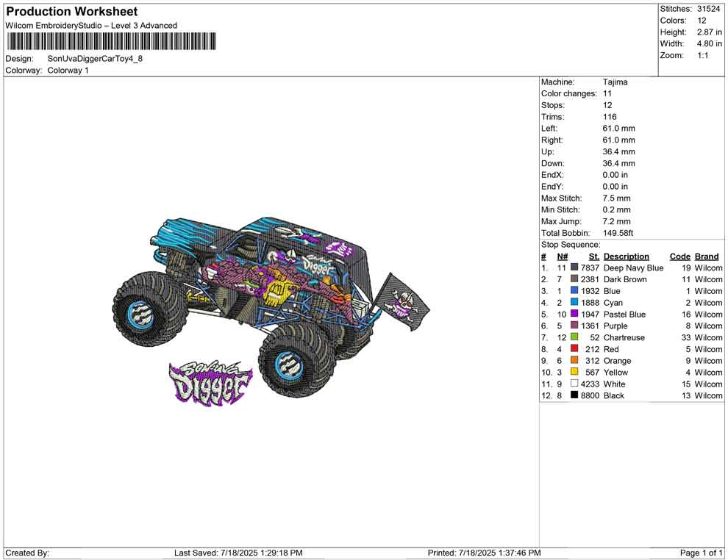Click the St. column header
The width and height of the screenshot is (728, 560).
point(594,256)
